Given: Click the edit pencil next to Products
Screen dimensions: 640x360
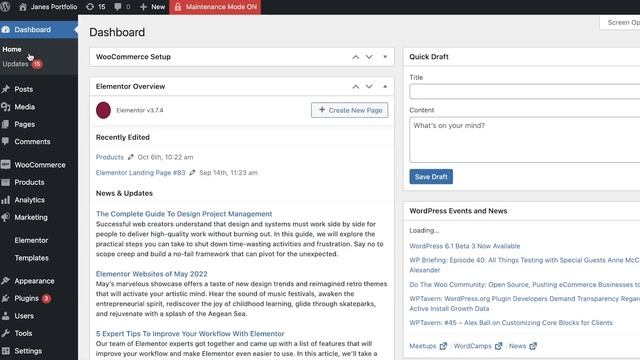Looking at the screenshot, I should [x=131, y=157].
